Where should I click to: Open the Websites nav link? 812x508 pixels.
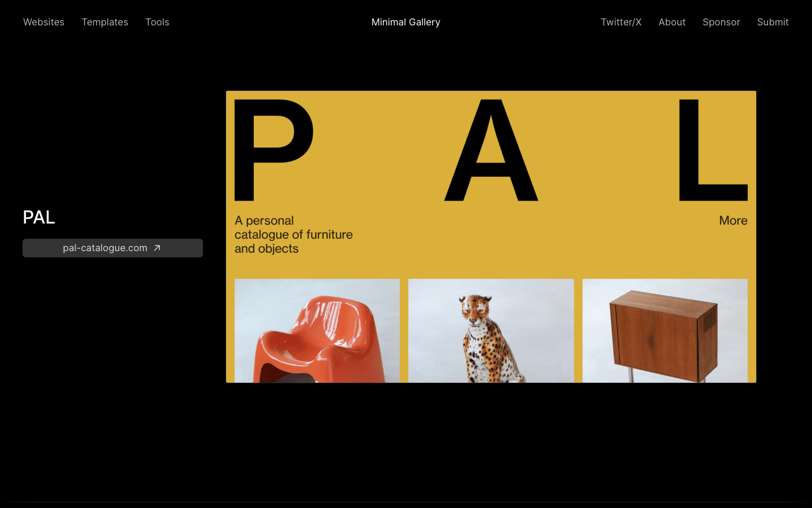pyautogui.click(x=43, y=22)
